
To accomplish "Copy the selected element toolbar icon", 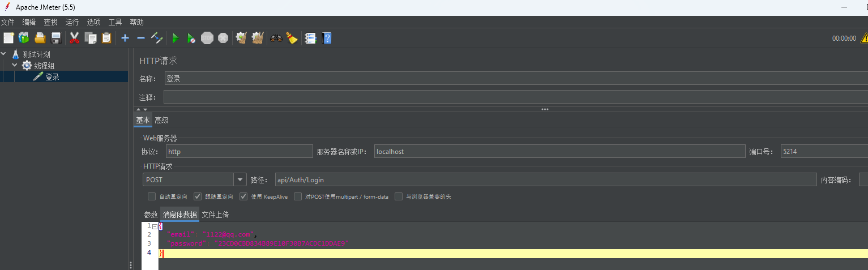I will [x=91, y=38].
